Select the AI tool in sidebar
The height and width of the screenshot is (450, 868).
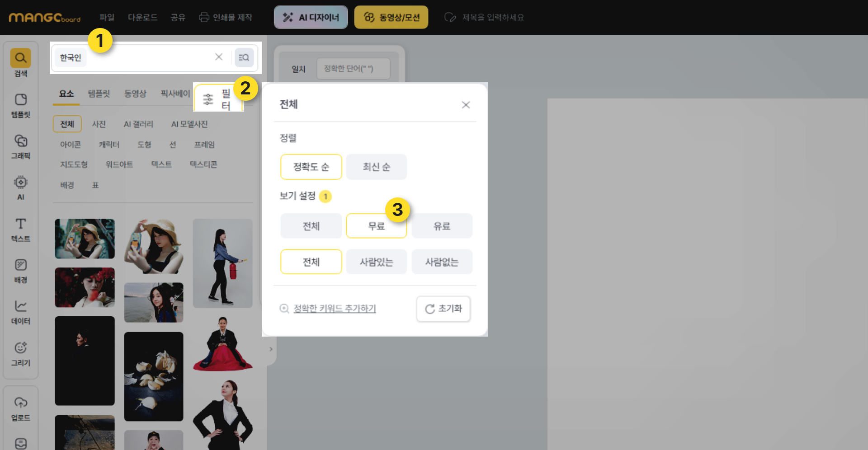21,187
